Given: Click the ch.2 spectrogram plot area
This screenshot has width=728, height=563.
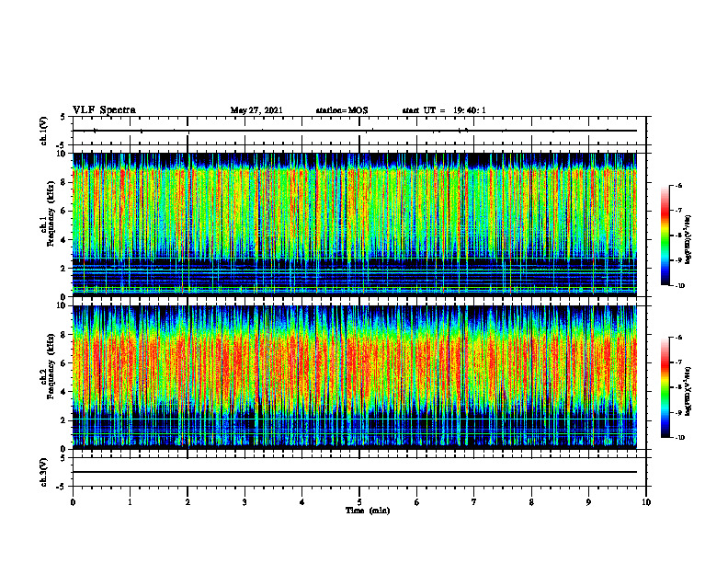Looking at the screenshot, I should [355, 377].
